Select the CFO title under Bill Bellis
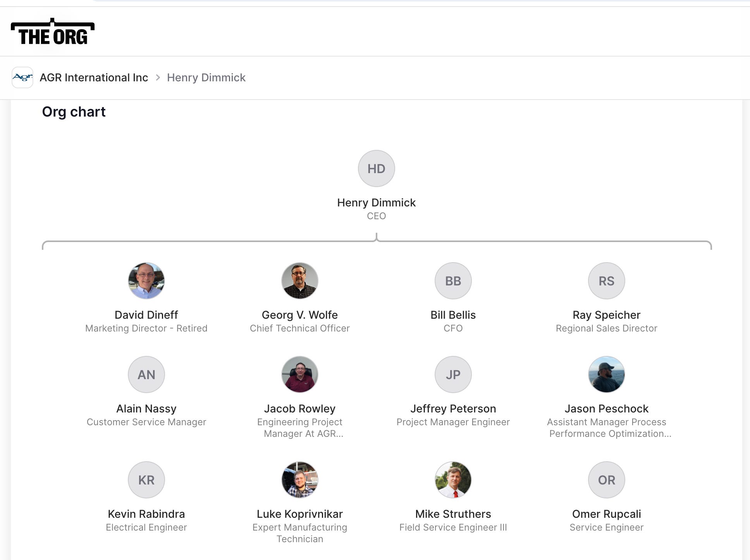Screen dimensions: 750x560 (x=453, y=328)
